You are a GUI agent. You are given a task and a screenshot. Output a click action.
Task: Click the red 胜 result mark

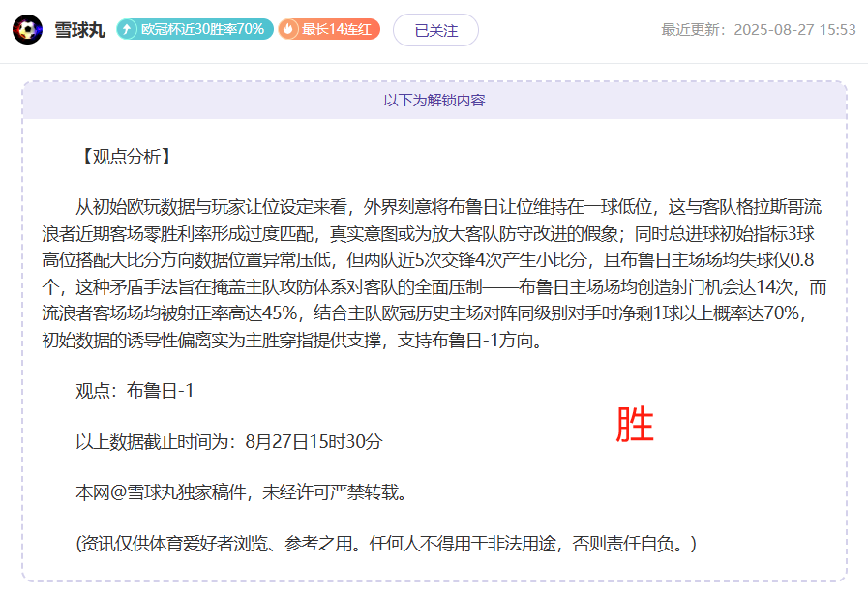coord(635,424)
